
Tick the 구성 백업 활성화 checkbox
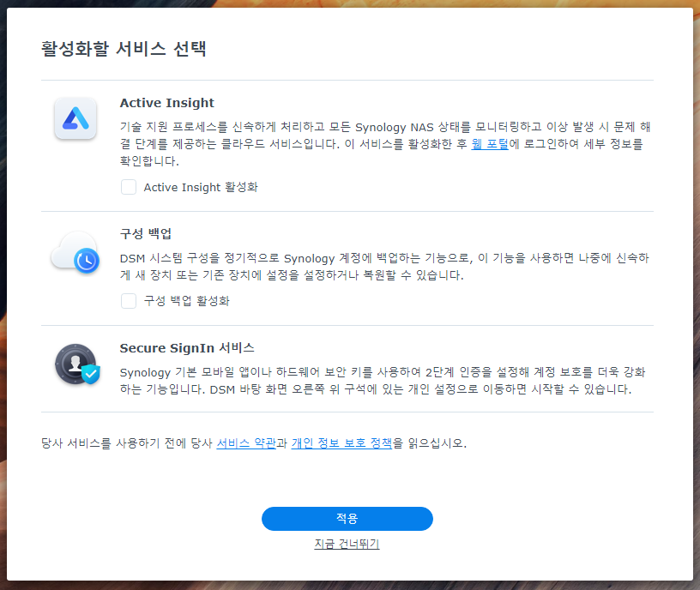[x=129, y=301]
